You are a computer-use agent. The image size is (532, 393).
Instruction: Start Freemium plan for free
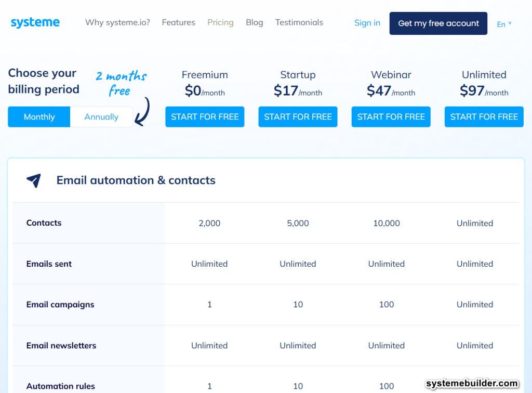pos(205,116)
